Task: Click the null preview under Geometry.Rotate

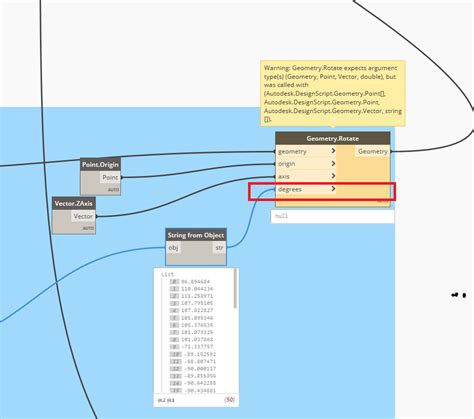Action: click(x=332, y=216)
